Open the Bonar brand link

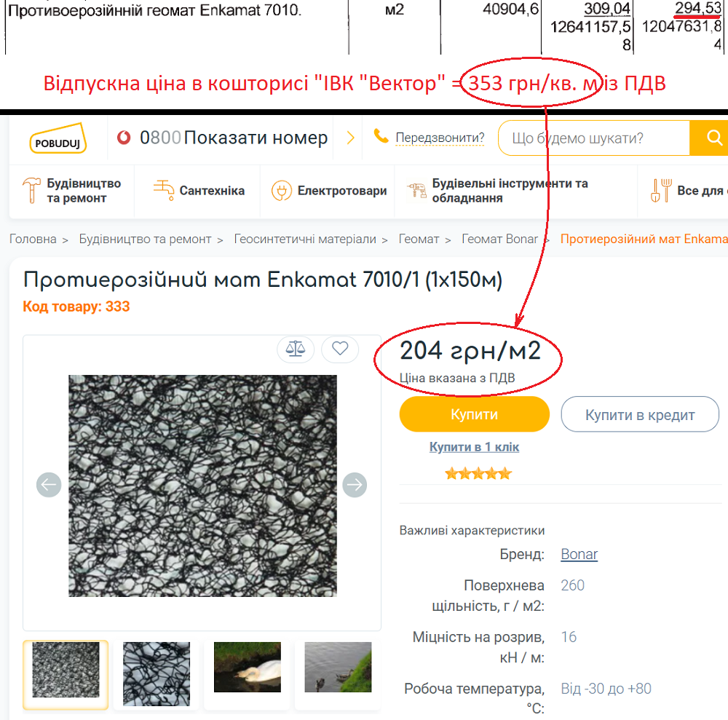(x=579, y=554)
